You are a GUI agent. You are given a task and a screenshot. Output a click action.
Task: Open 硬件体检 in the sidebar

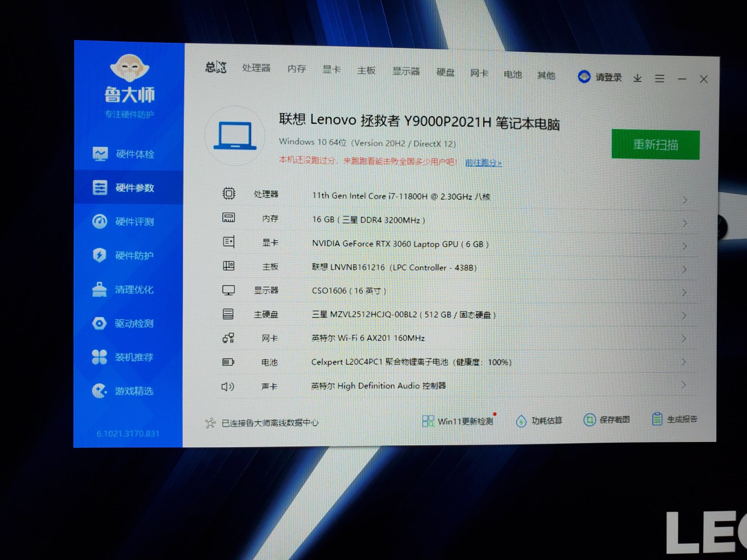[x=124, y=154]
